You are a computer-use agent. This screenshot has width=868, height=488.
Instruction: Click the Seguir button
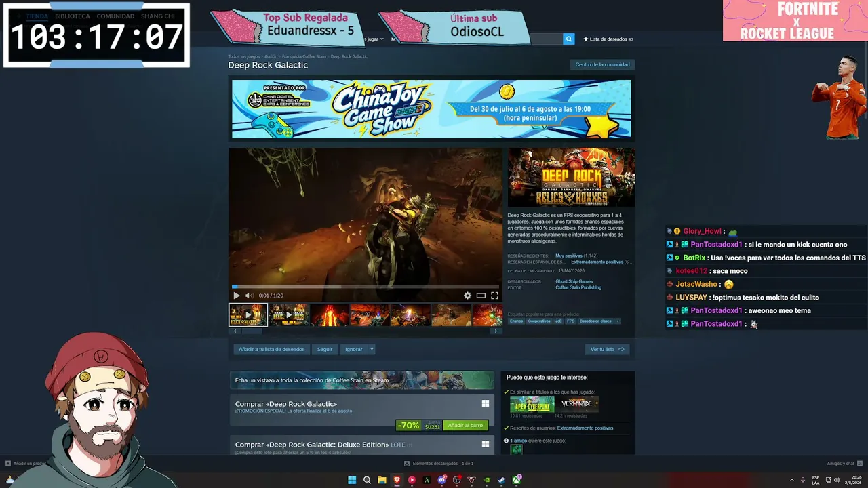point(325,350)
